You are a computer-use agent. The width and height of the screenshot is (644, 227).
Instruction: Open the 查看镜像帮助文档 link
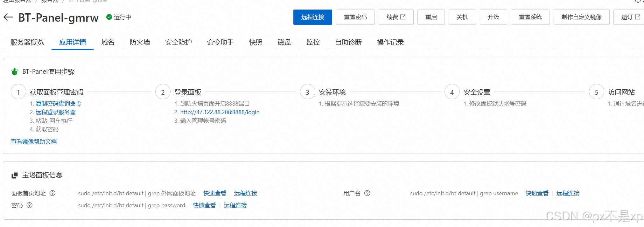pyautogui.click(x=34, y=141)
